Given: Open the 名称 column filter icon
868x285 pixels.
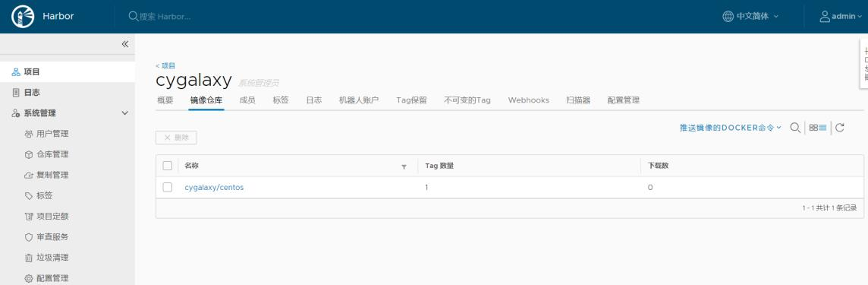Looking at the screenshot, I should (x=404, y=166).
